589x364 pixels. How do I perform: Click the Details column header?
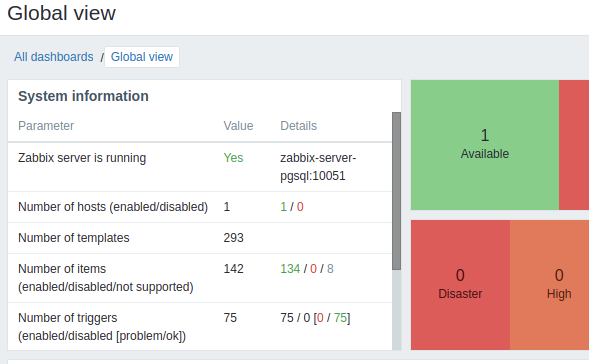point(299,126)
